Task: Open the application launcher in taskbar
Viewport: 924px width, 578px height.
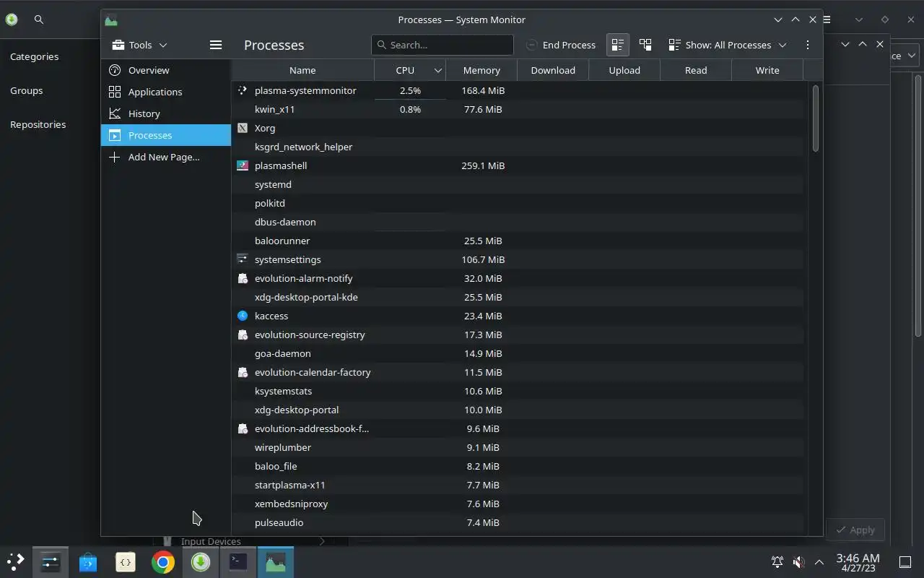Action: [x=15, y=561]
